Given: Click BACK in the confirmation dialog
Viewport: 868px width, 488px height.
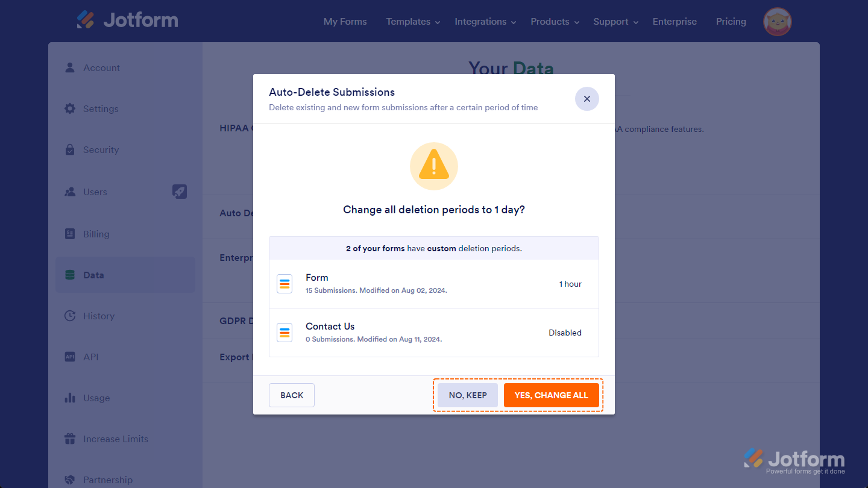Looking at the screenshot, I should (x=291, y=395).
